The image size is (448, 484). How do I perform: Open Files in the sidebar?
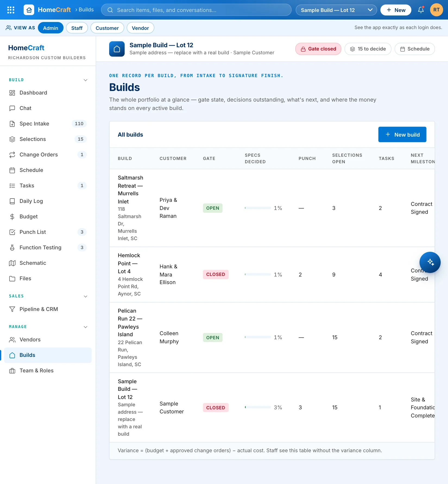point(48,279)
